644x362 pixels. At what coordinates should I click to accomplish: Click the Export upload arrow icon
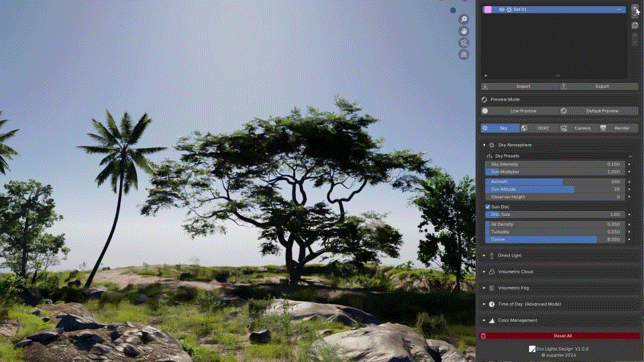564,86
